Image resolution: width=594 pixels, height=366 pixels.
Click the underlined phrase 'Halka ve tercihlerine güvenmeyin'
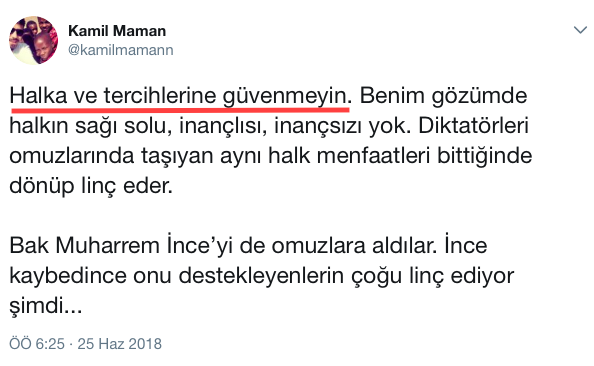(x=178, y=96)
